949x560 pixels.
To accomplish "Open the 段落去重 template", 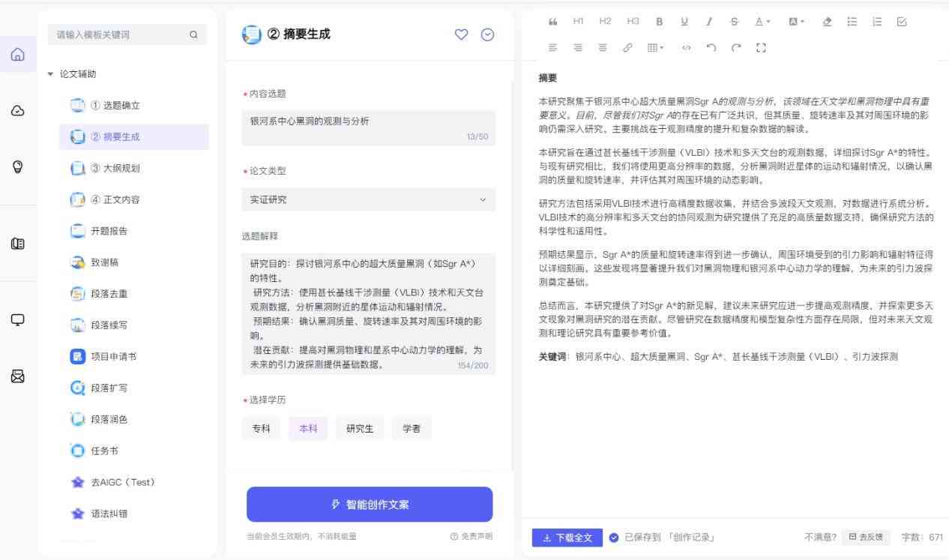I will 134,294.
